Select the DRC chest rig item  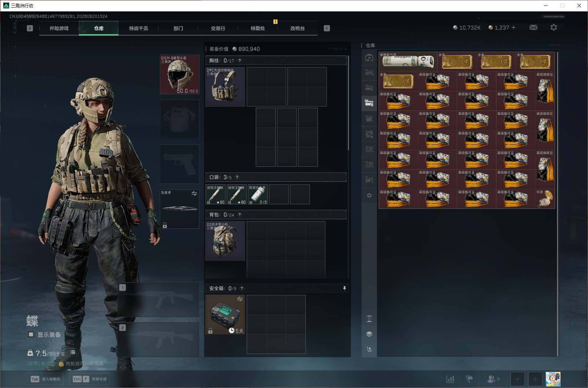coord(225,87)
